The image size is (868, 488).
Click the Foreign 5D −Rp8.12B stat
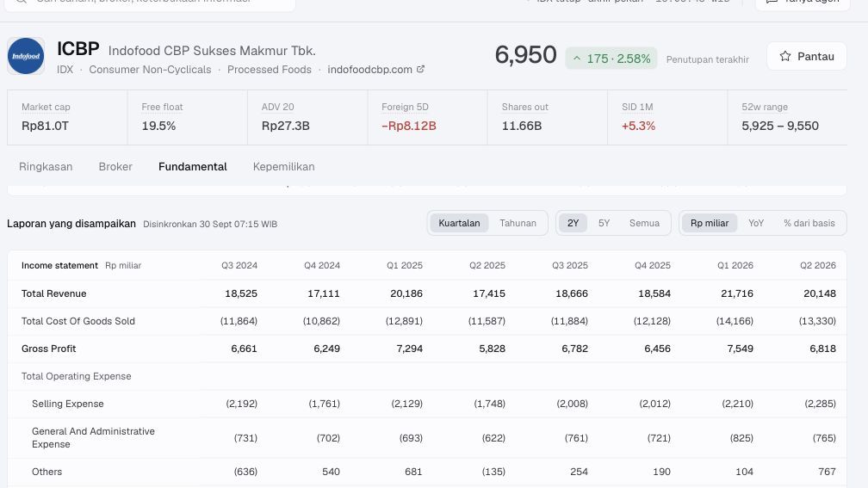tap(428, 117)
